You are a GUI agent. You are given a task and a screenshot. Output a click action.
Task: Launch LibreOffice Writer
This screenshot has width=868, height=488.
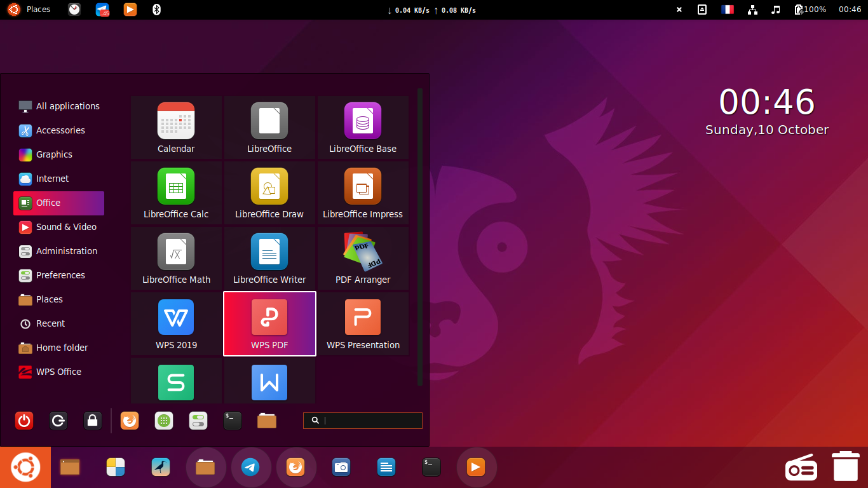pyautogui.click(x=269, y=258)
